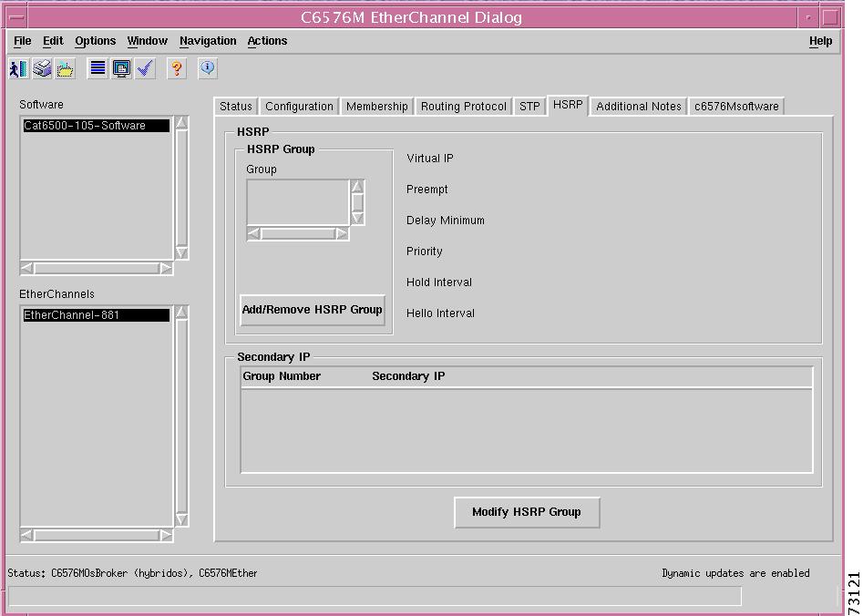Click the Group list scroll down arrow
Screen dimensions: 863x616
[357, 219]
